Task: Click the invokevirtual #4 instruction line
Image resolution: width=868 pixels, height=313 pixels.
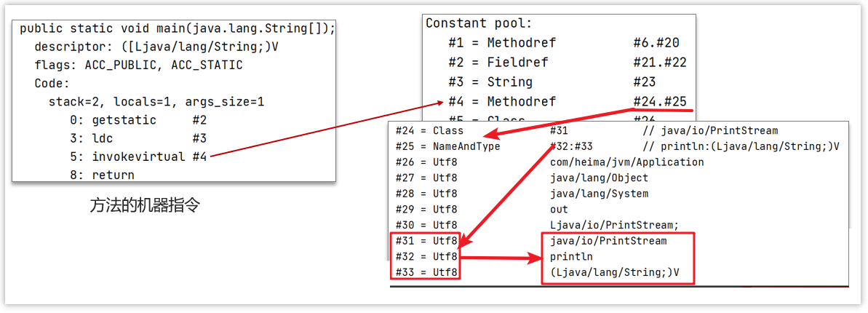Action: tap(138, 156)
